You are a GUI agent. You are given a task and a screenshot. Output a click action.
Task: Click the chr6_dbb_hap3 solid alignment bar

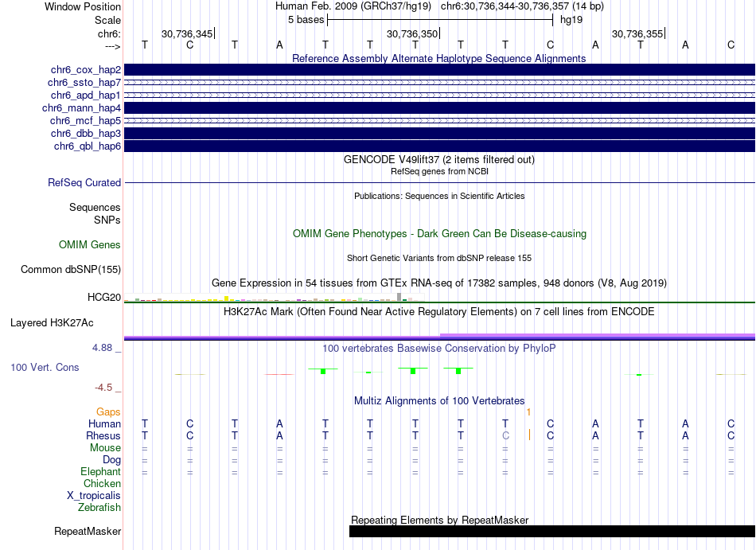pyautogui.click(x=439, y=134)
